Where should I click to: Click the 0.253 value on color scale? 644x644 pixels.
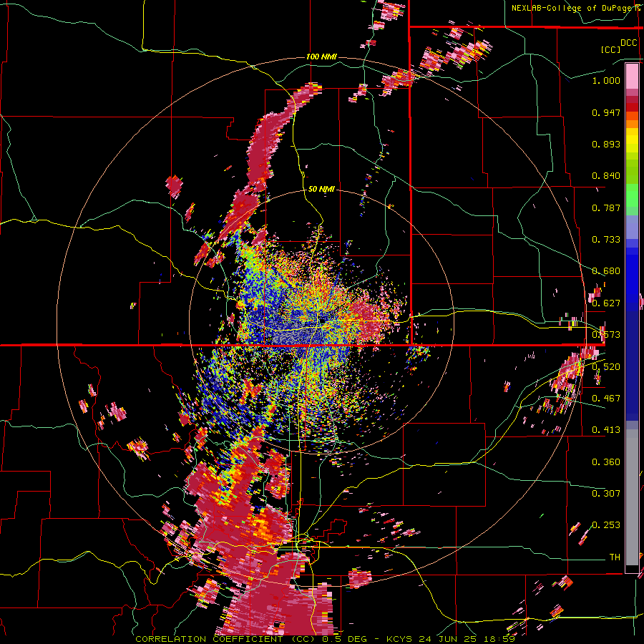click(606, 525)
